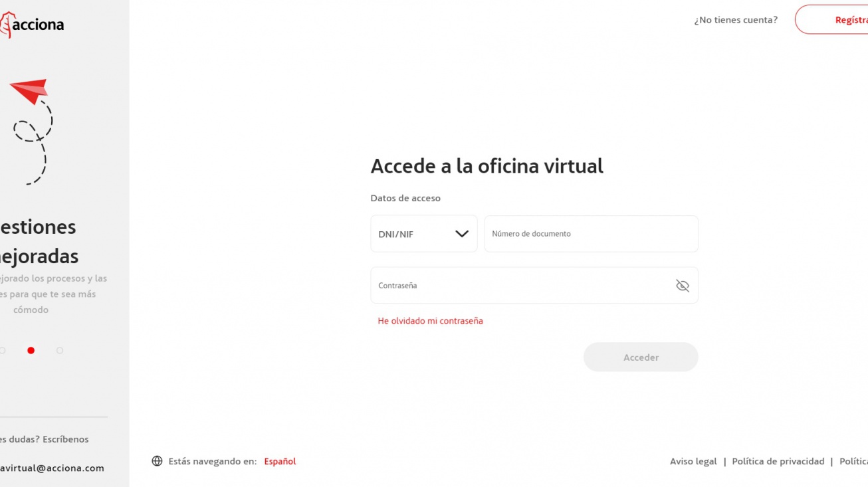Open the DNI/NIF document type dropdown
Screen dimensions: 868x487
pos(424,234)
